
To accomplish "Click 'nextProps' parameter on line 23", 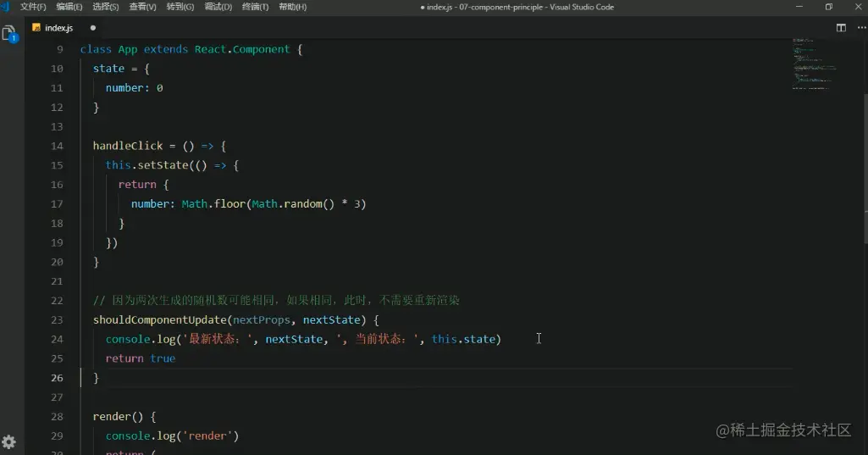I will coord(262,319).
